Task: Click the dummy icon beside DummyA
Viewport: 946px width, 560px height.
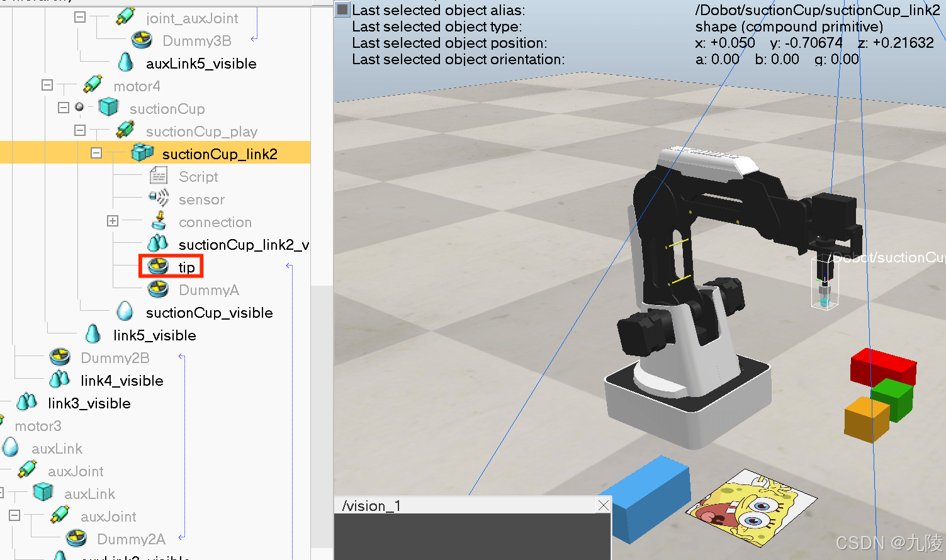Action: (158, 289)
